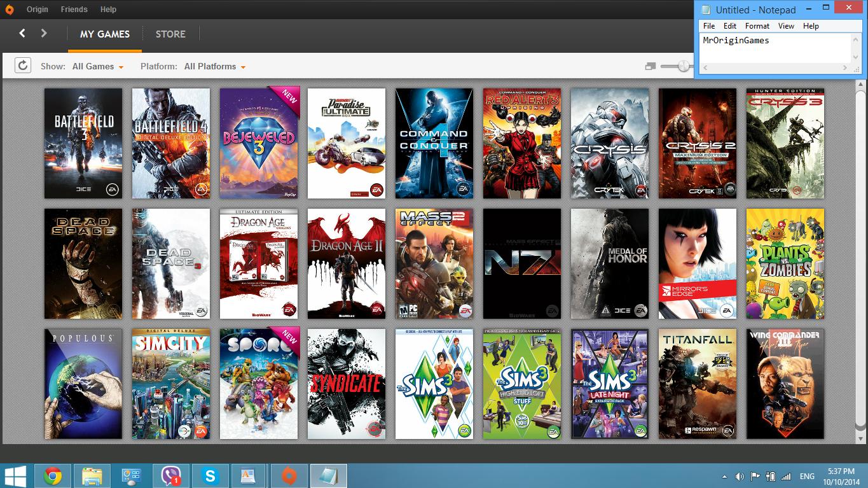Select the Medal of Honor cover
The height and width of the screenshot is (488, 868).
tap(610, 263)
